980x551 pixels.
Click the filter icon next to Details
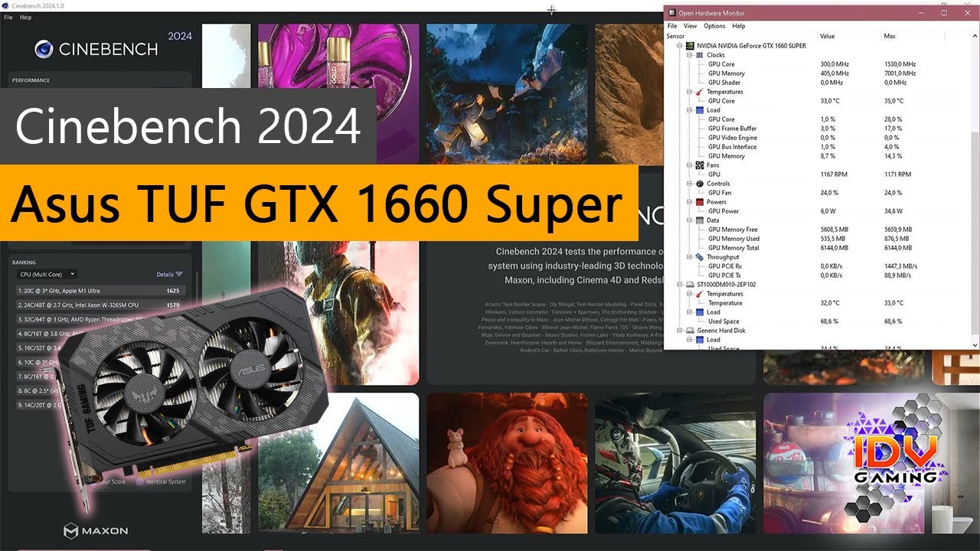point(179,274)
